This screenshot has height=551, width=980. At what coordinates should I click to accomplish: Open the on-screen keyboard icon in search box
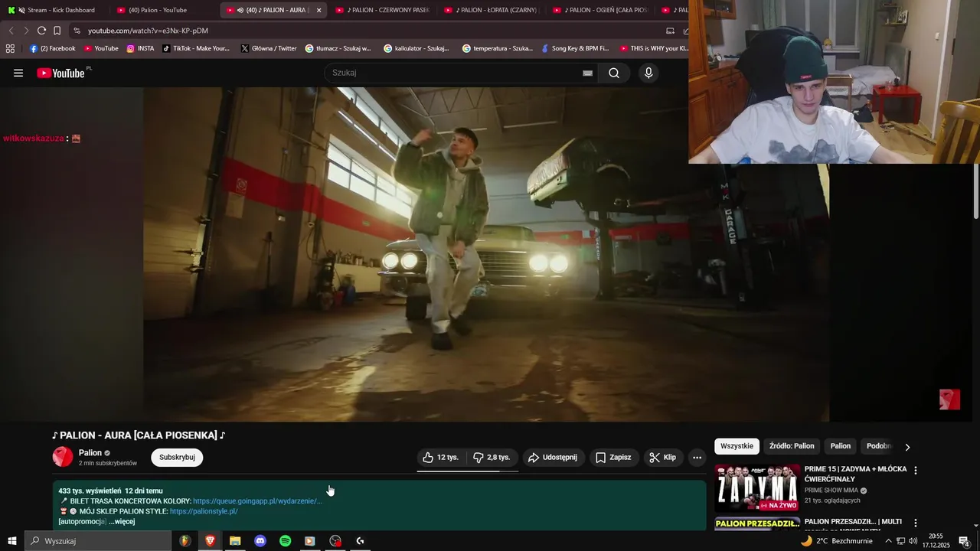click(587, 73)
